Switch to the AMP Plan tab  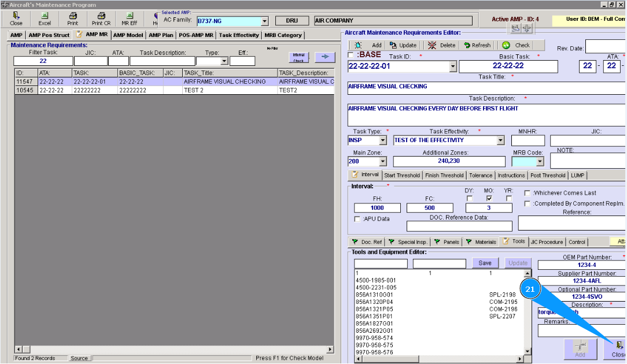point(161,35)
